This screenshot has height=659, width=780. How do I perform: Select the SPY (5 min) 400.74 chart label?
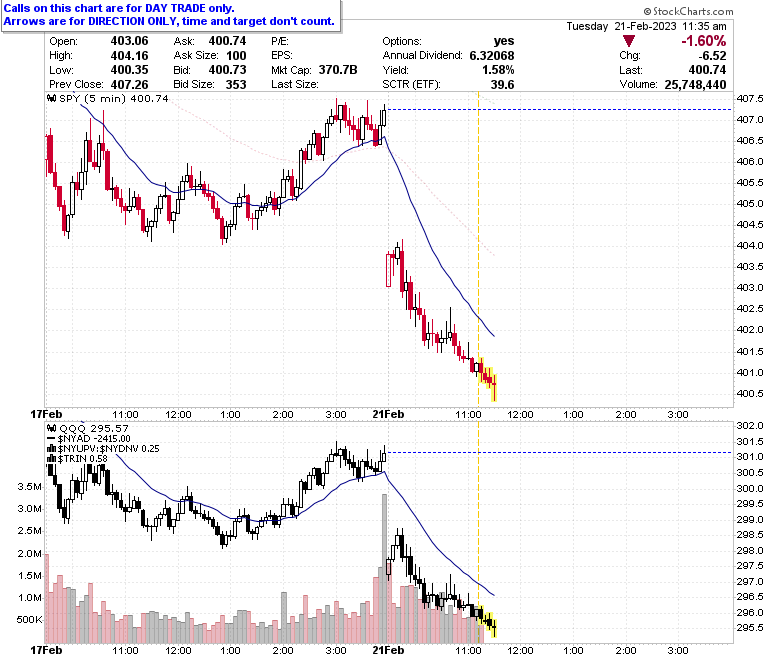point(113,98)
